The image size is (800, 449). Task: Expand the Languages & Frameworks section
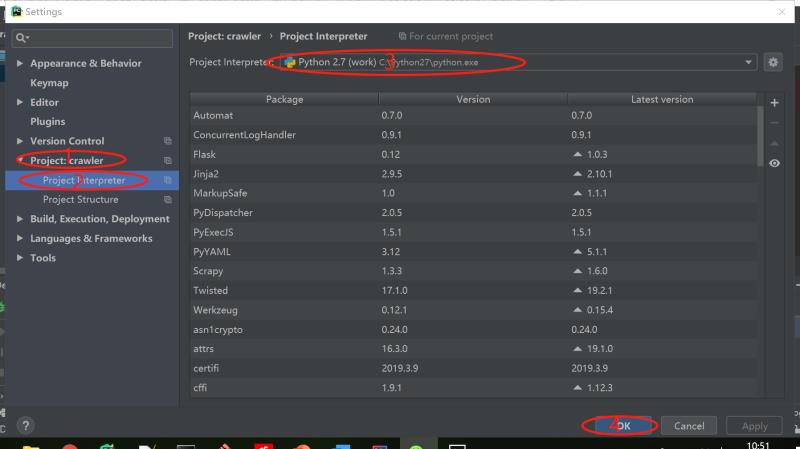tap(19, 238)
